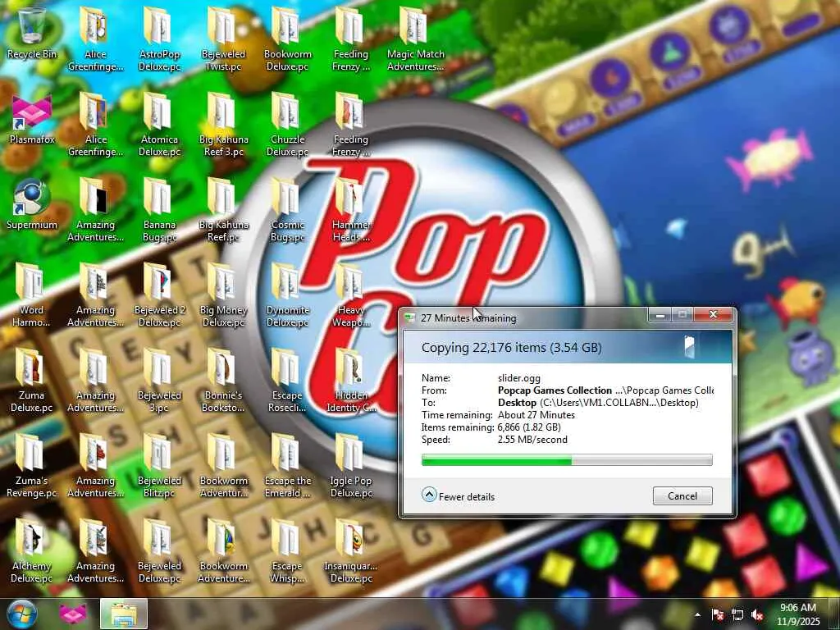The width and height of the screenshot is (840, 630).
Task: Select the Bookworm Deluxe.pc folder
Action: pos(288,39)
